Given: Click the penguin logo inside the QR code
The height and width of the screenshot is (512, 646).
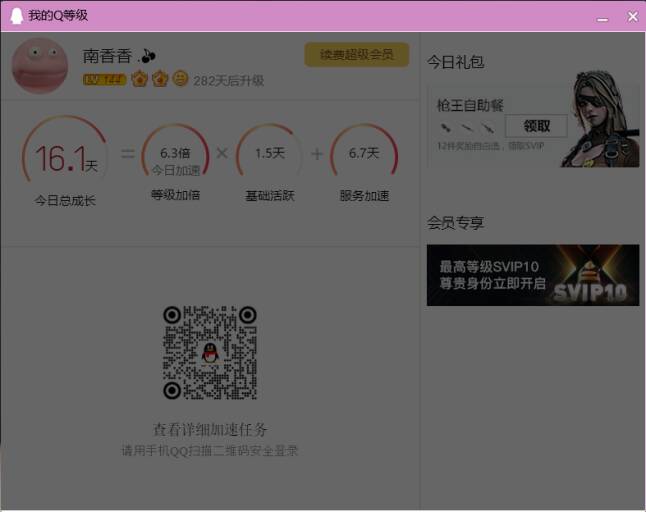Looking at the screenshot, I should pyautogui.click(x=210, y=353).
